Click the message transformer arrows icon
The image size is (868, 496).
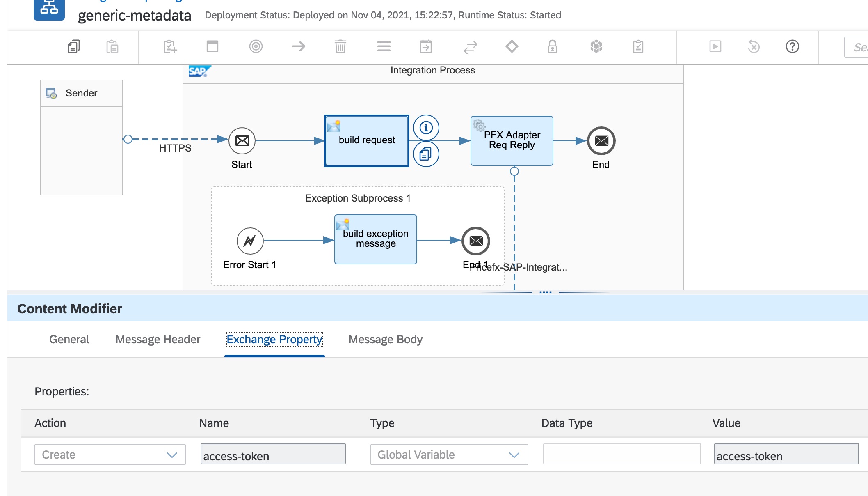470,46
